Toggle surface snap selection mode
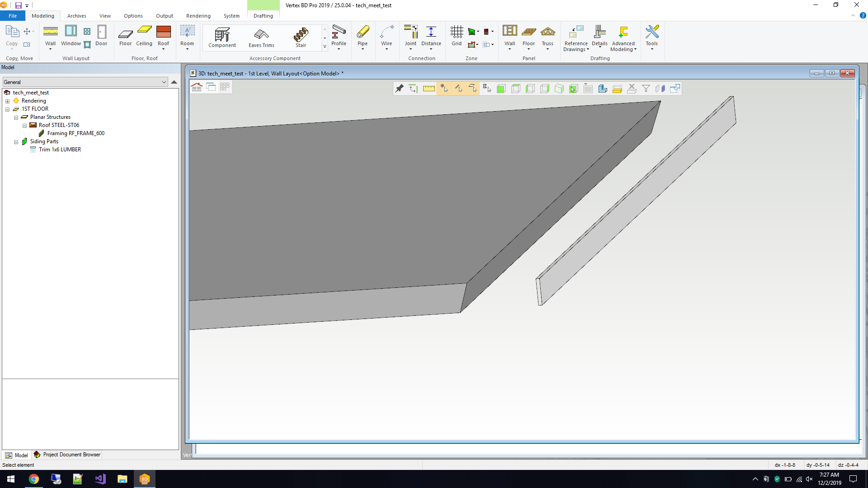 click(473, 89)
